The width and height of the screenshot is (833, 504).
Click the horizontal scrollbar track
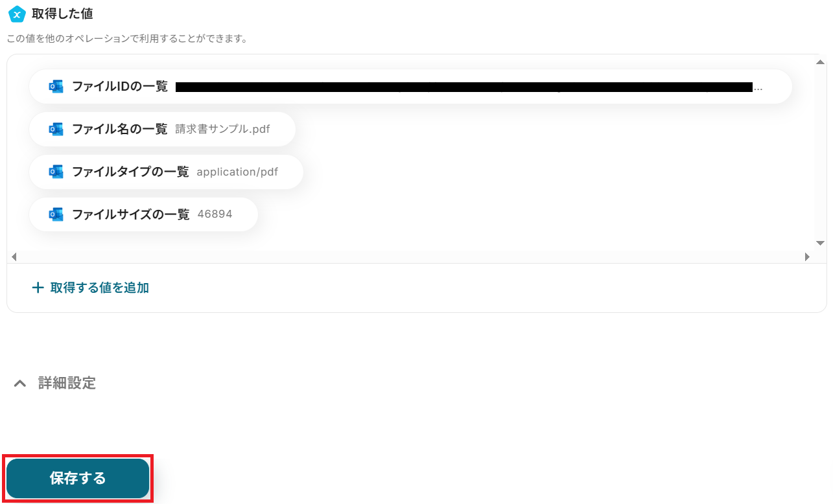pos(410,257)
